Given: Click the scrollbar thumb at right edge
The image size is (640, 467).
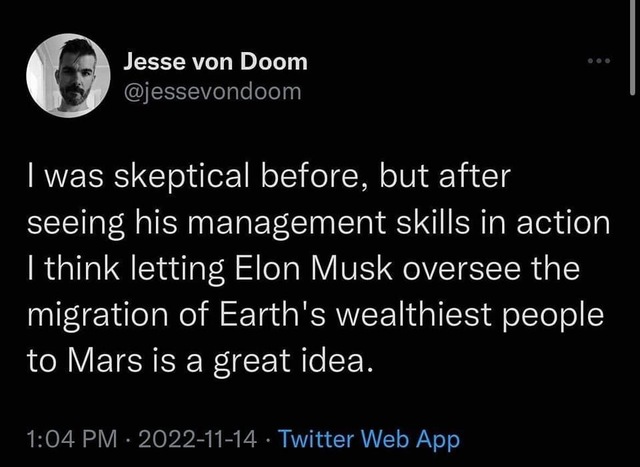Looking at the screenshot, I should click(633, 47).
